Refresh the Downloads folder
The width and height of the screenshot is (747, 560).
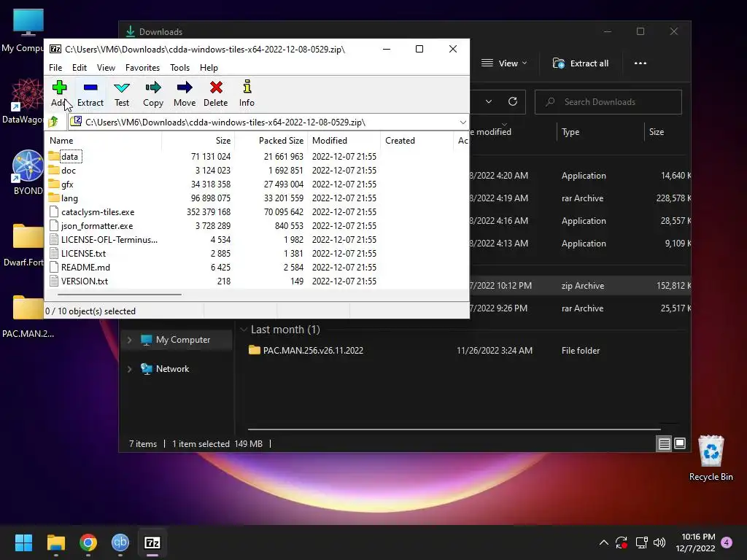tap(513, 101)
